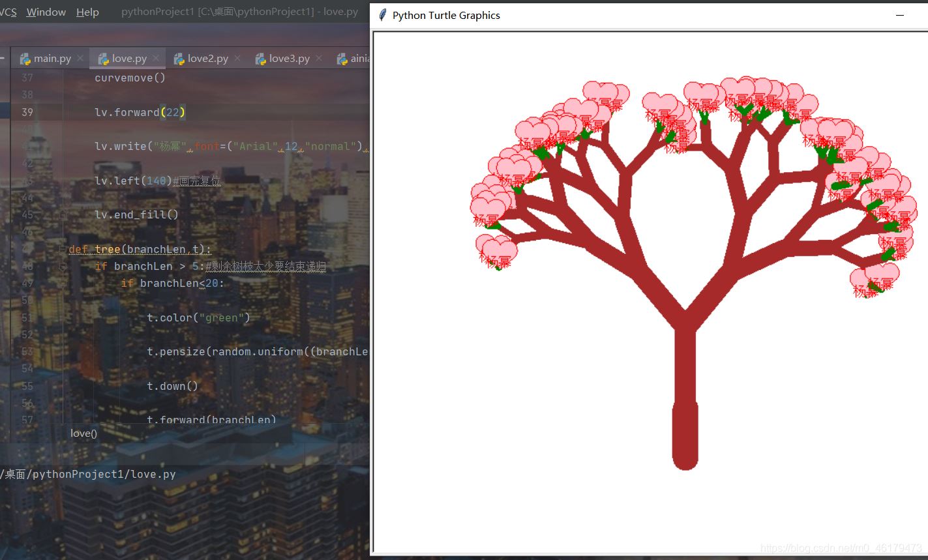
Task: Click the Python file icon on love3.py
Action: tap(260, 59)
